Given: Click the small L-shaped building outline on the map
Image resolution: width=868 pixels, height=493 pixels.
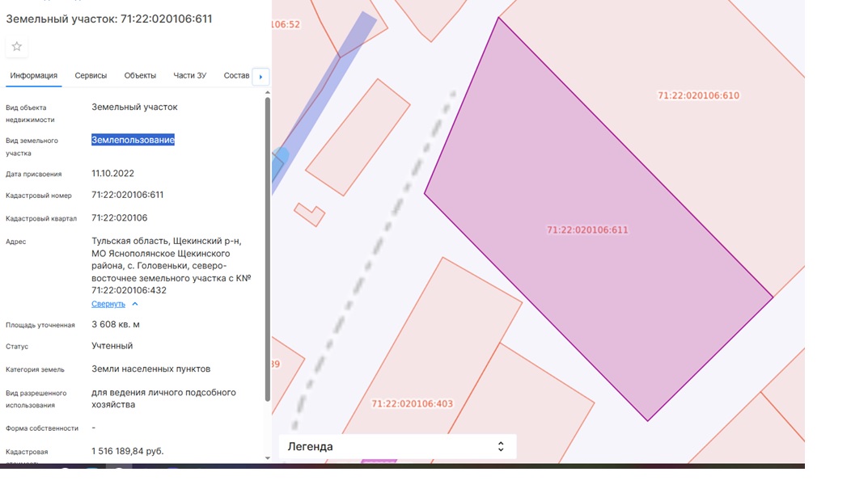Looking at the screenshot, I should [x=309, y=215].
